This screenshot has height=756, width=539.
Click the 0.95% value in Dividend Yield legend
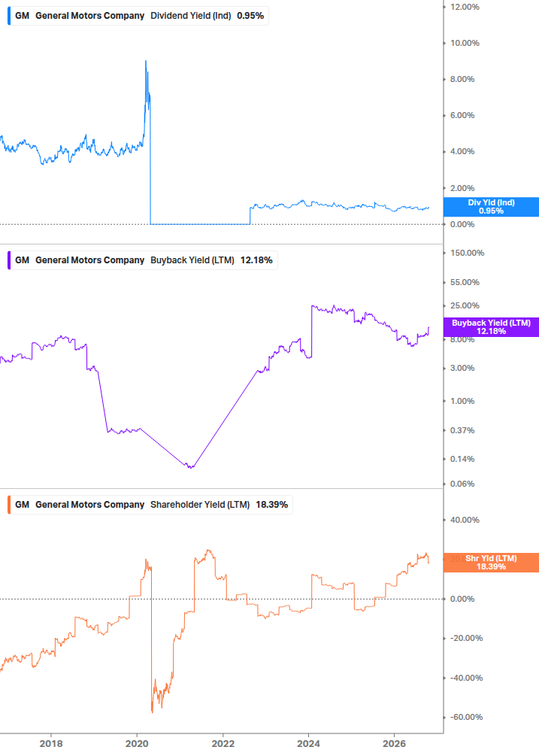[250, 16]
